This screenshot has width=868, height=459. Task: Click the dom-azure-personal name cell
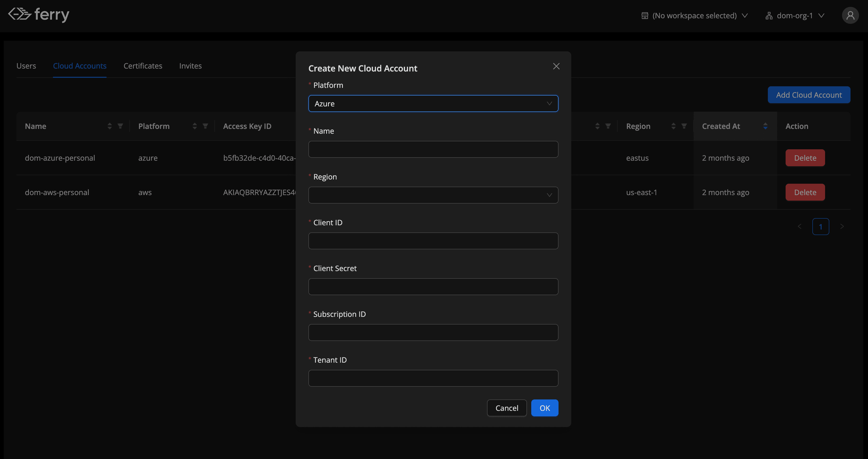point(60,158)
